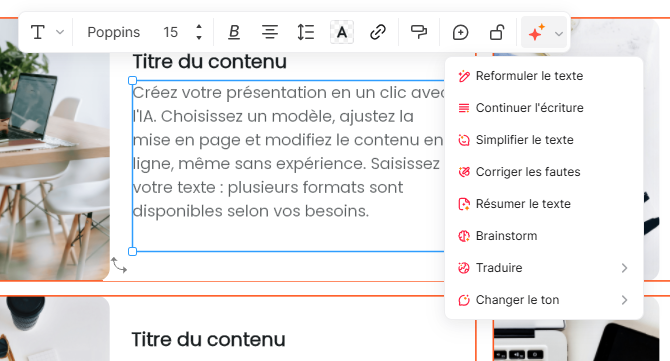Click the first 'Titre du contenu' heading
The height and width of the screenshot is (361, 670).
point(209,62)
